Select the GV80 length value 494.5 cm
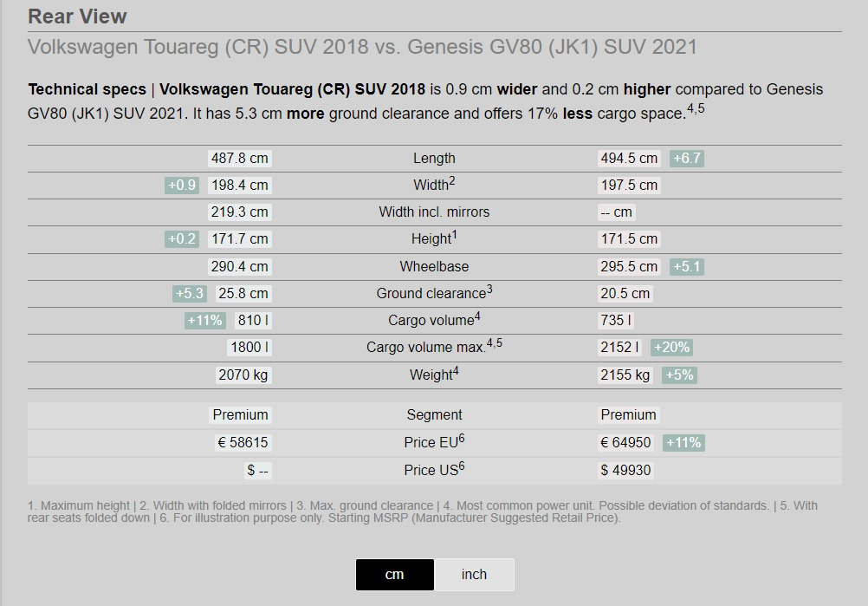The width and height of the screenshot is (868, 606). [x=629, y=159]
